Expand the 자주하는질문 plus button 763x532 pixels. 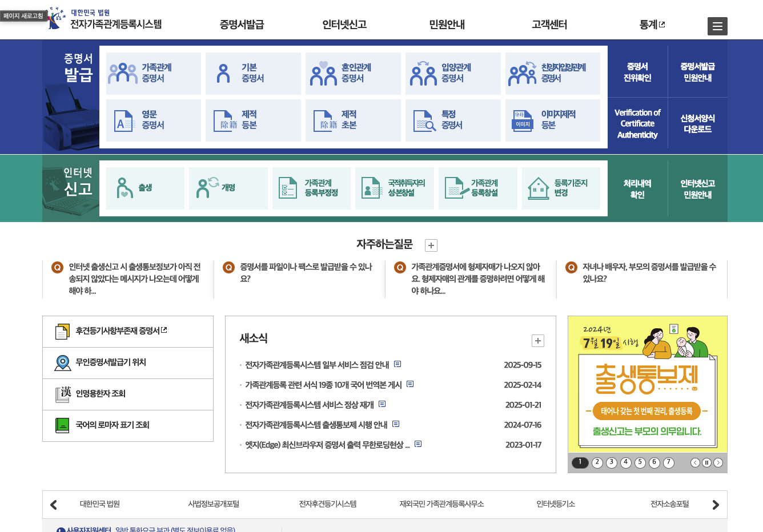pos(431,245)
